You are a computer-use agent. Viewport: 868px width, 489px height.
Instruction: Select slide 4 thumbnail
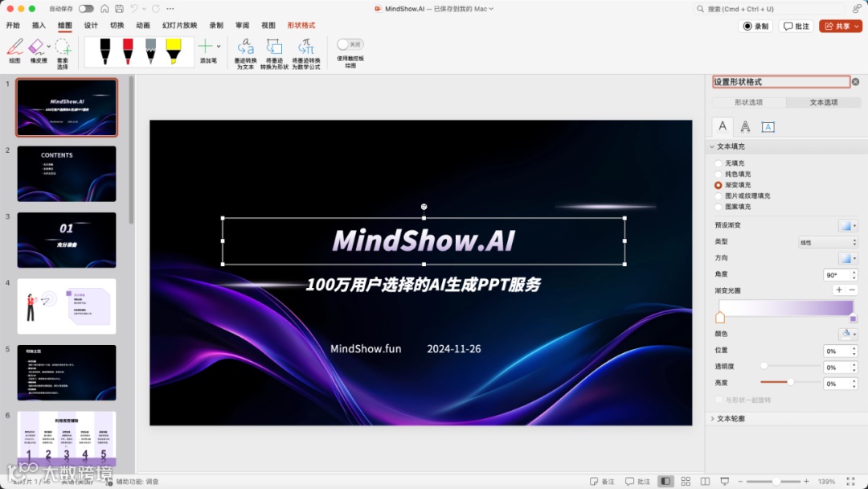[x=67, y=306]
